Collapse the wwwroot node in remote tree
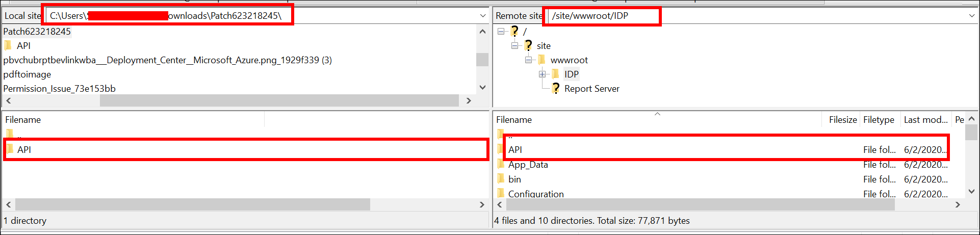This screenshot has width=980, height=235. [529, 60]
